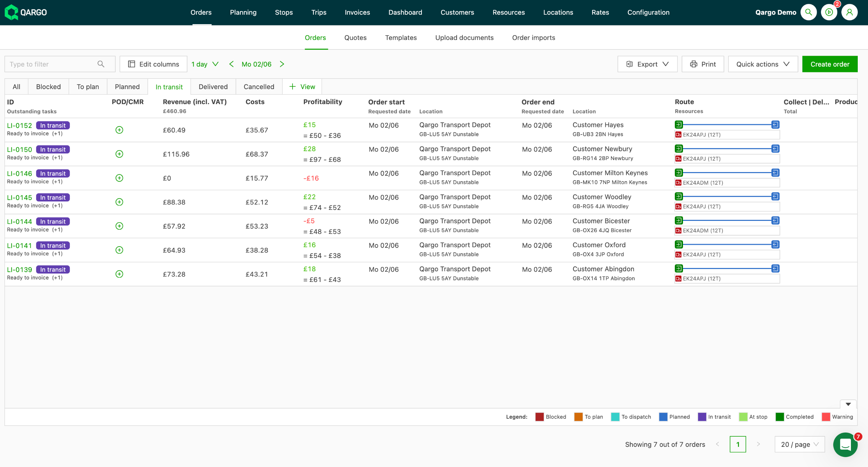
Task: Click the search icon in top navigation bar
Action: pyautogui.click(x=808, y=12)
